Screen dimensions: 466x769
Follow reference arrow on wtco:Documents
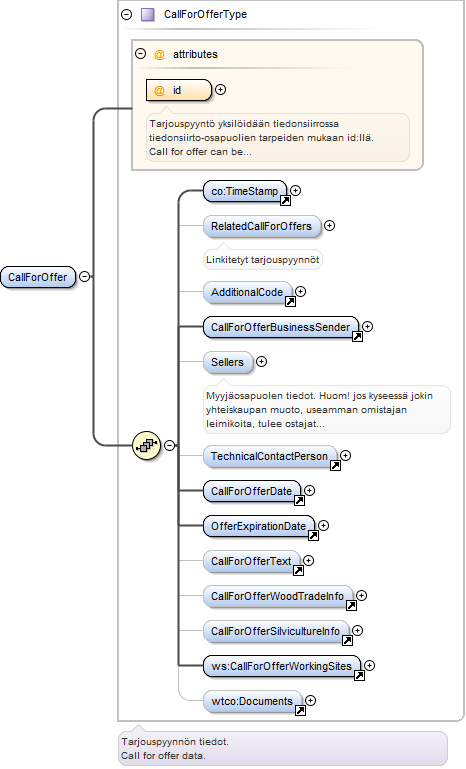pos(300,711)
